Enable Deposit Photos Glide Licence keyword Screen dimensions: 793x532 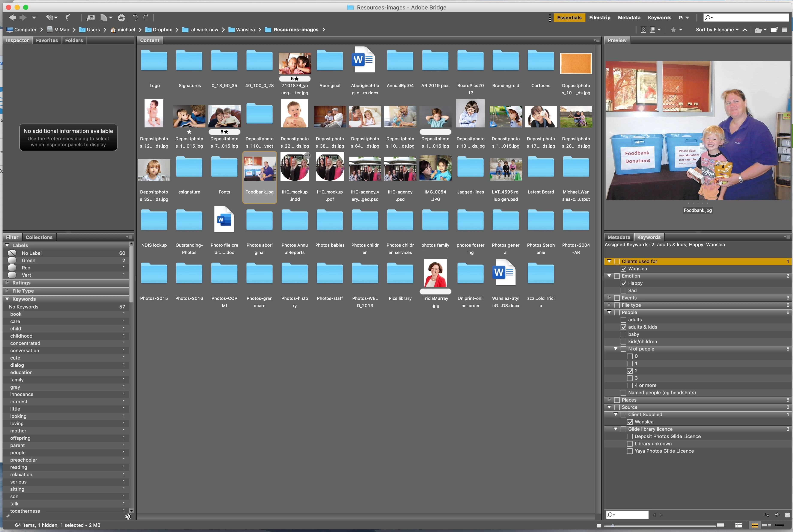pos(630,436)
